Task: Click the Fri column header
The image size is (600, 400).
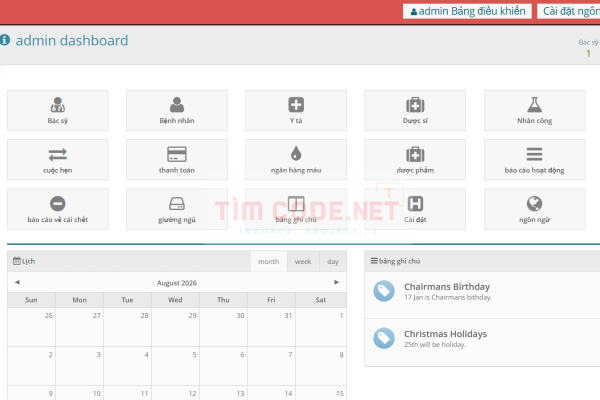Action: click(271, 300)
